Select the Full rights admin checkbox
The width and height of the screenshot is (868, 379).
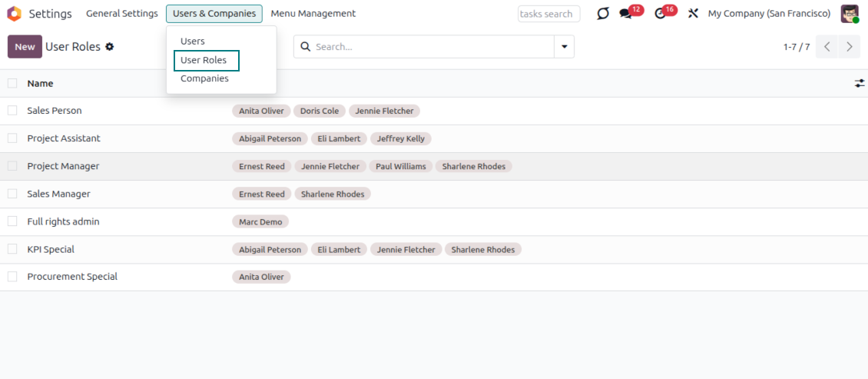coord(12,221)
